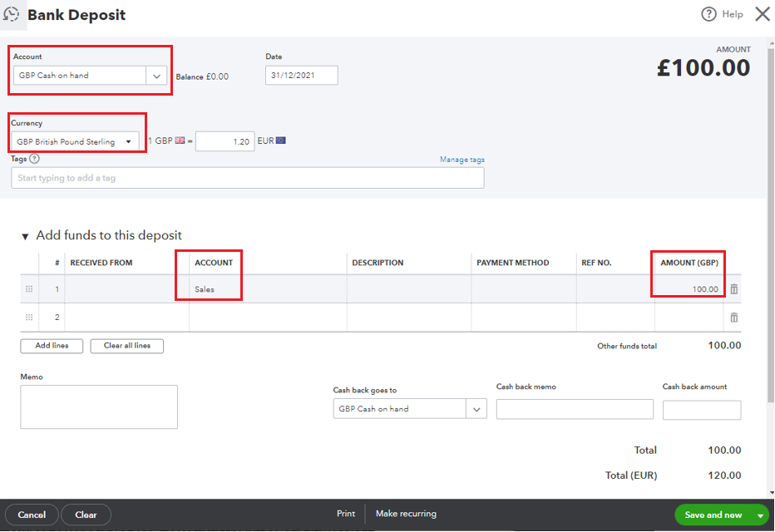Click the Tags input field
This screenshot has width=775, height=532.
(248, 178)
